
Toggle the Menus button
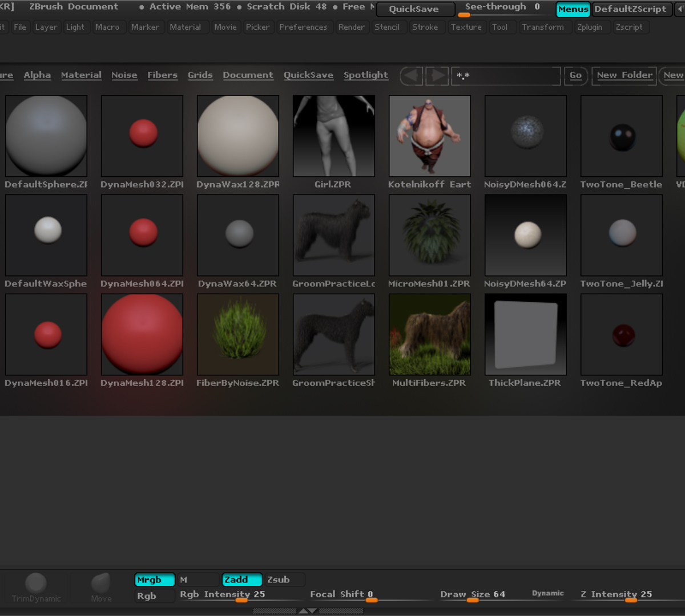tap(573, 9)
